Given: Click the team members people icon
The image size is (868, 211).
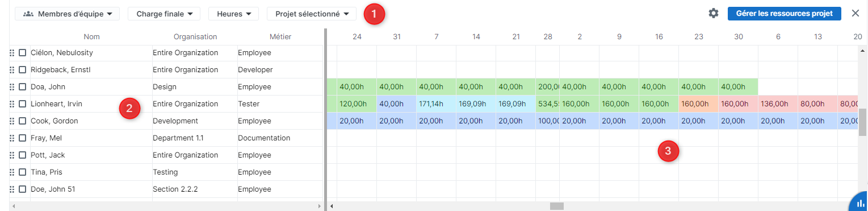Looking at the screenshot, I should click(28, 14).
